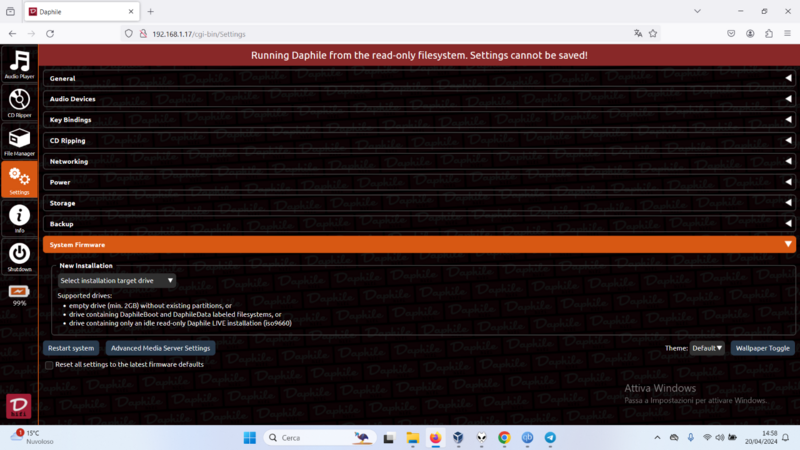Open notifications bell in taskbar
The image size is (800, 450).
tap(786, 438)
